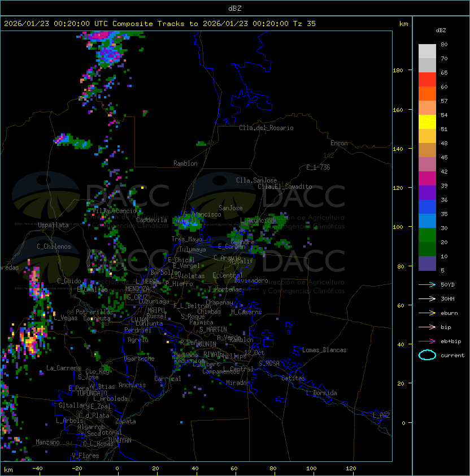The width and height of the screenshot is (470, 476).
Task: Click the cyan 50YD arrow icon
Action: point(427,284)
